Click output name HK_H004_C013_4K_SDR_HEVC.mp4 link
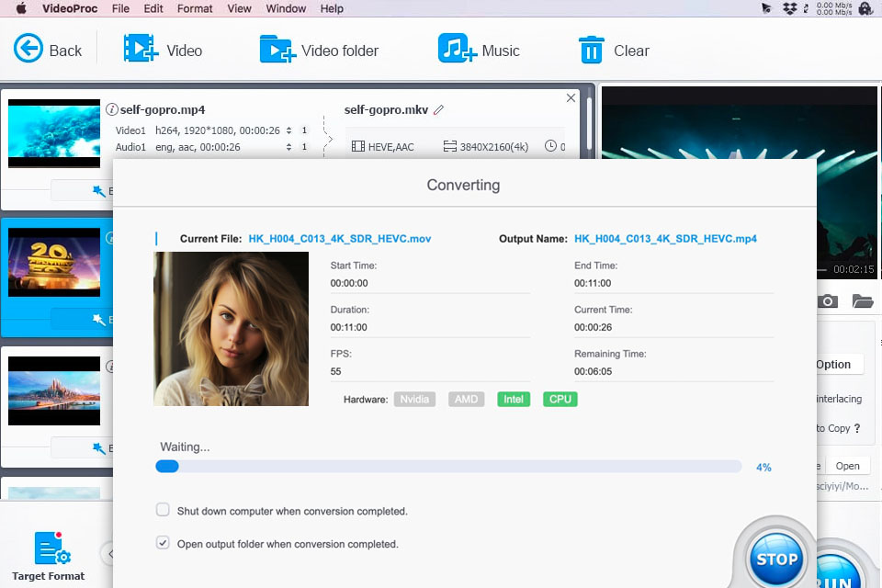Viewport: 882px width, 588px height. (665, 239)
